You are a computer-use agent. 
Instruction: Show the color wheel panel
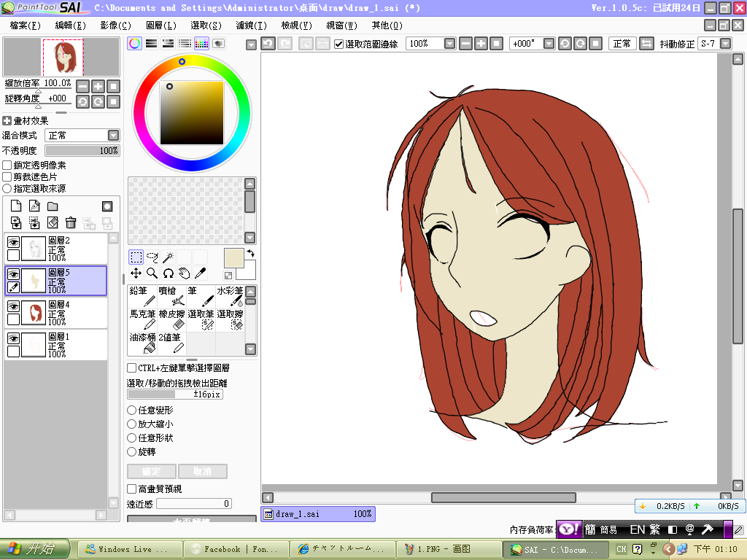pos(135,44)
